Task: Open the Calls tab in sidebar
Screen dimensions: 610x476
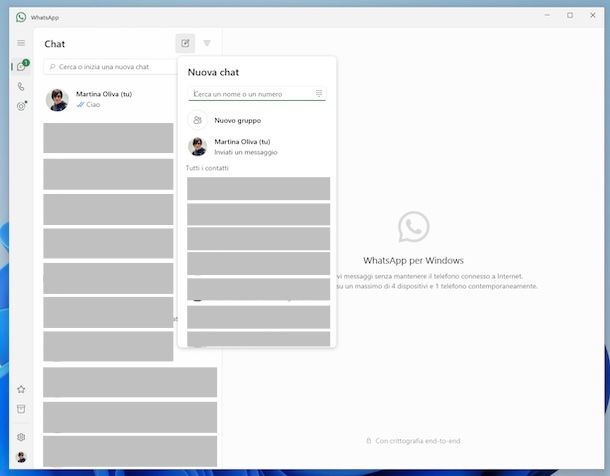Action: (21, 86)
